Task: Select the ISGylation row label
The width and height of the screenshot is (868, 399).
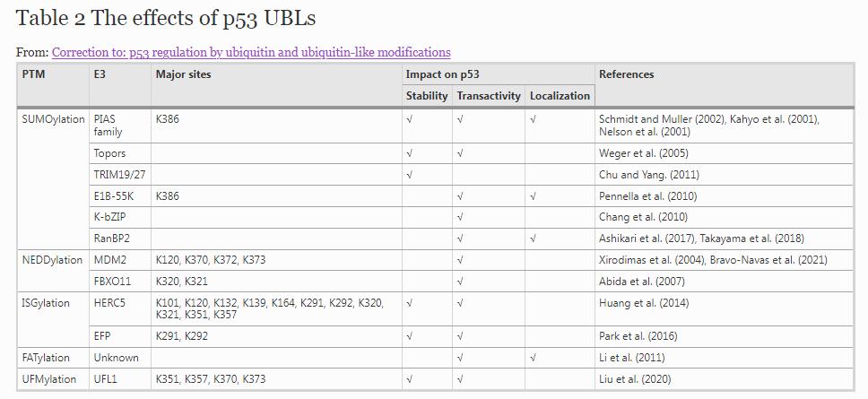Action: 46,303
